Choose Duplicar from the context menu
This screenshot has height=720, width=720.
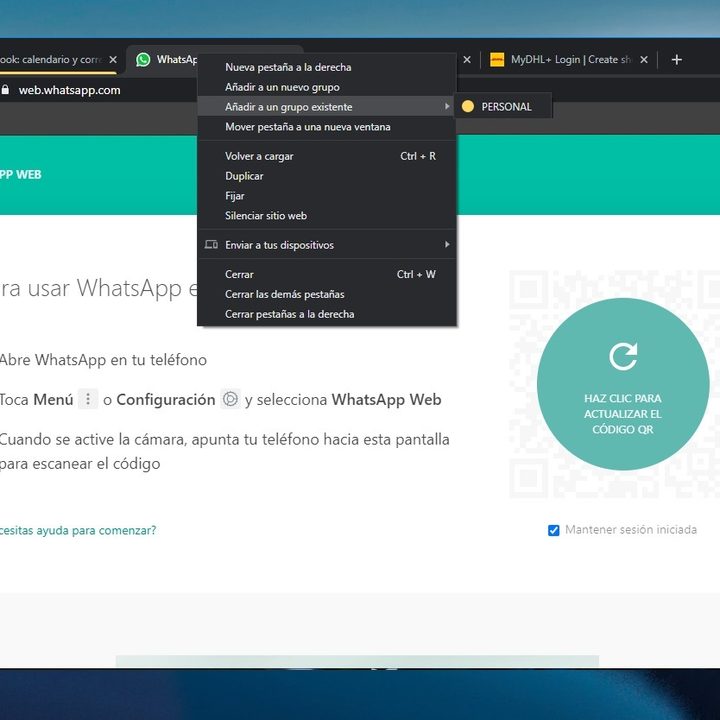click(326, 176)
